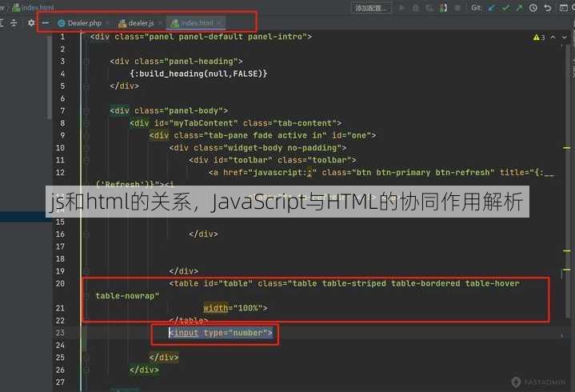Click the editor vertical scrollbar
This screenshot has width=575, height=392.
[567, 183]
